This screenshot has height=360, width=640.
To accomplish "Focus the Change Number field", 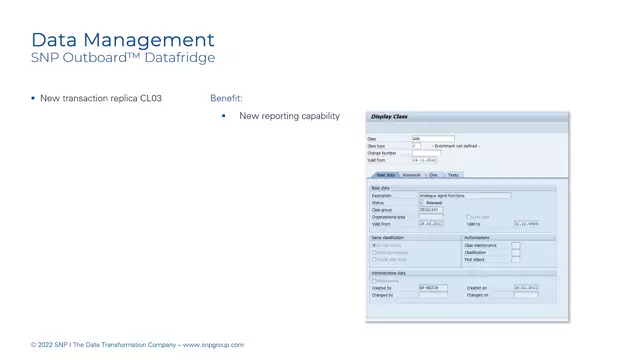I will 426,153.
